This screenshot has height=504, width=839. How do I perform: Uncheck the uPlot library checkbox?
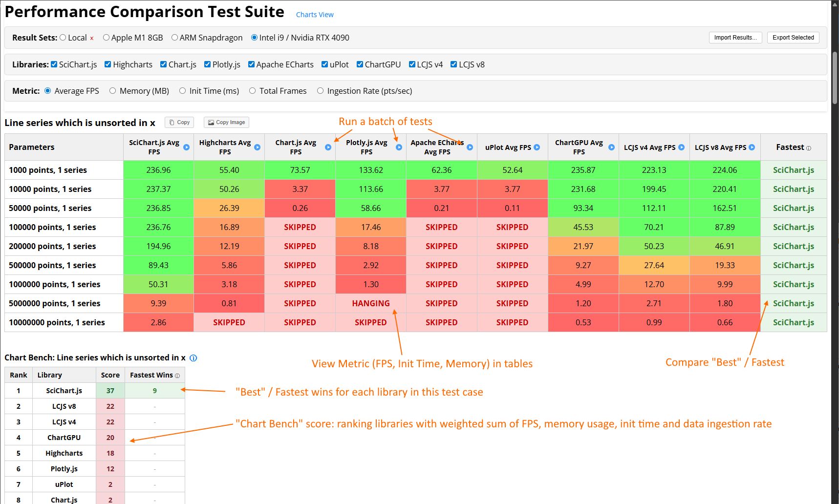click(324, 64)
